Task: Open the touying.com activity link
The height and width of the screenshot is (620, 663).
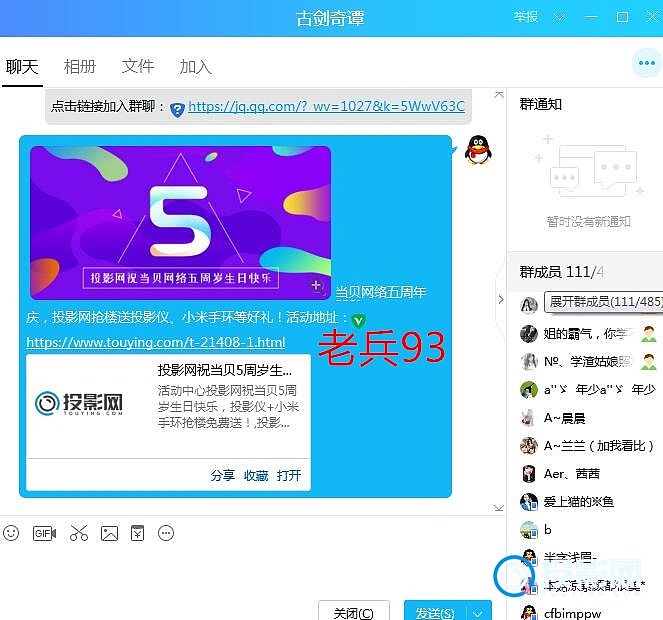Action: click(x=156, y=342)
